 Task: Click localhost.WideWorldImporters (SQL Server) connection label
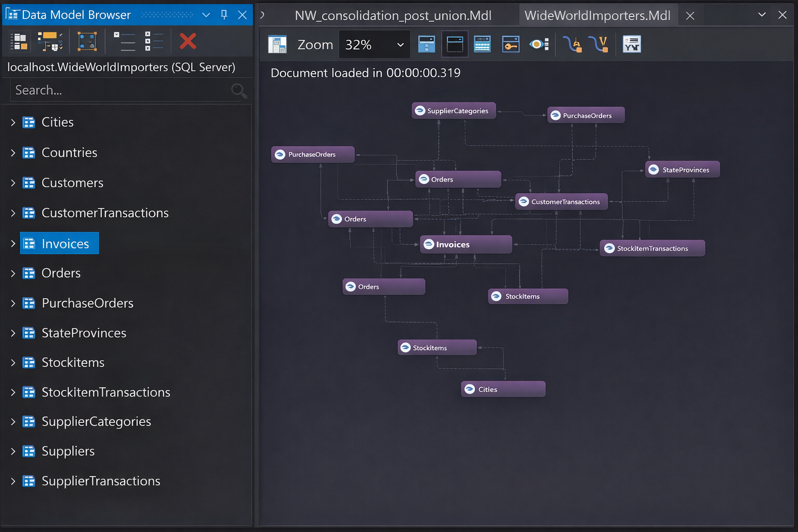(x=121, y=67)
